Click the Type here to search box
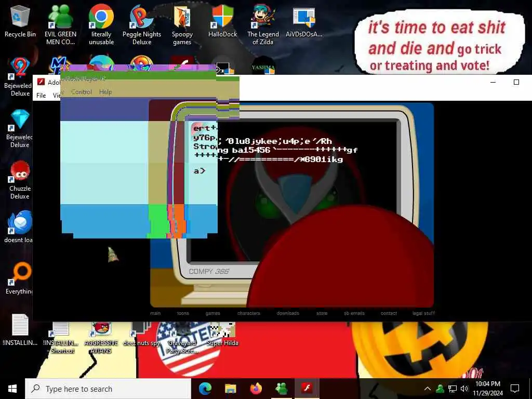 tap(108, 389)
